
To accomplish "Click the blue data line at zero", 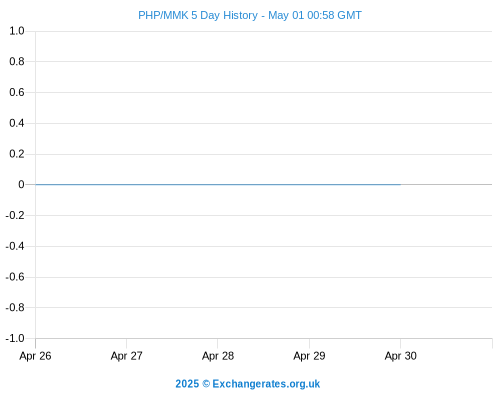I will click(x=218, y=184).
